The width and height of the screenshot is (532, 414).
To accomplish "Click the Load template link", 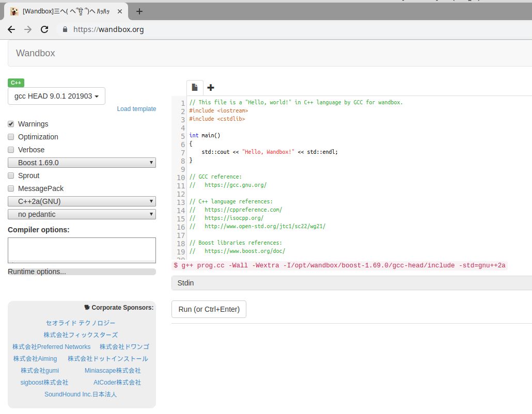I will point(136,109).
